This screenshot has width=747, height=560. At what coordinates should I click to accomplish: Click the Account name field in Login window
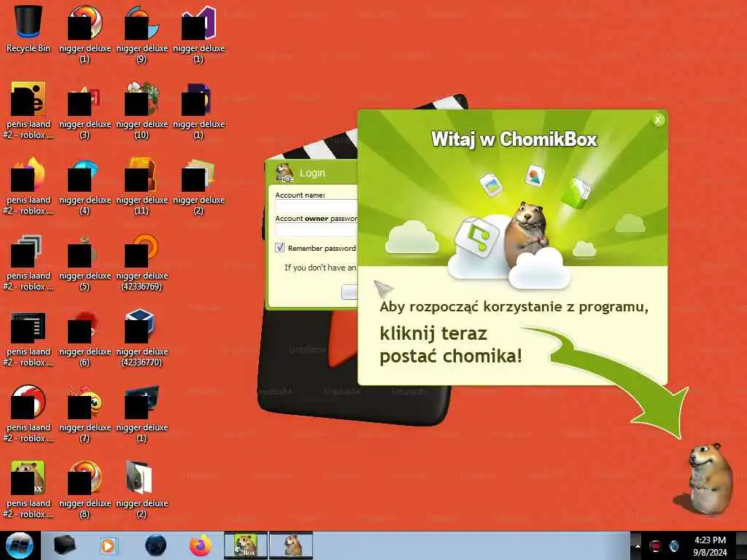[x=316, y=206]
